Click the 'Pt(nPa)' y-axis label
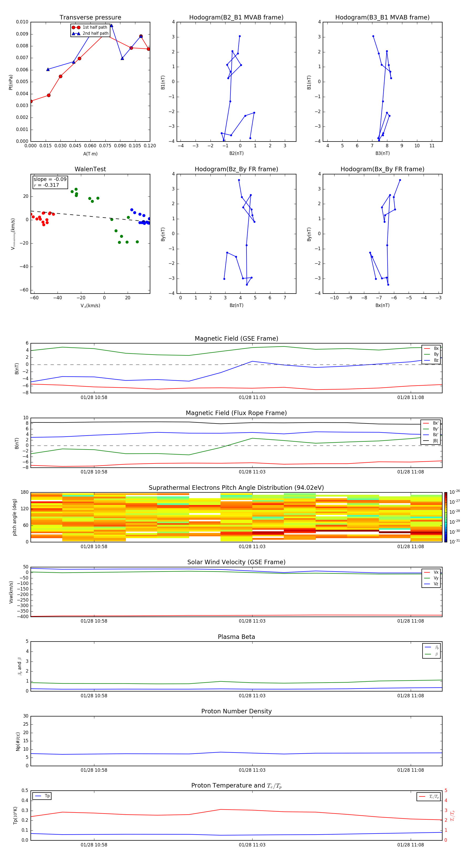The height and width of the screenshot is (868, 473). [x=11, y=82]
